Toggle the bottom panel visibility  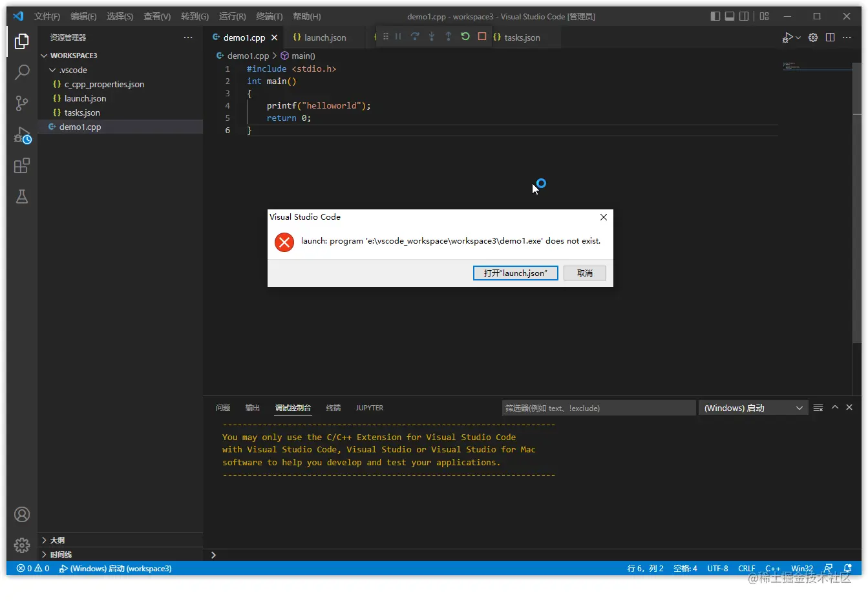pyautogui.click(x=730, y=16)
